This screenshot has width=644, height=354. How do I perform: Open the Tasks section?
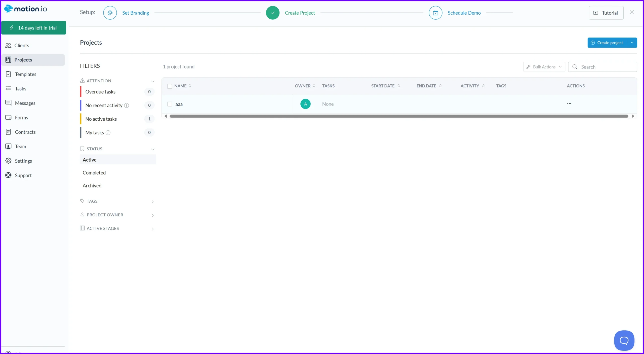point(20,88)
